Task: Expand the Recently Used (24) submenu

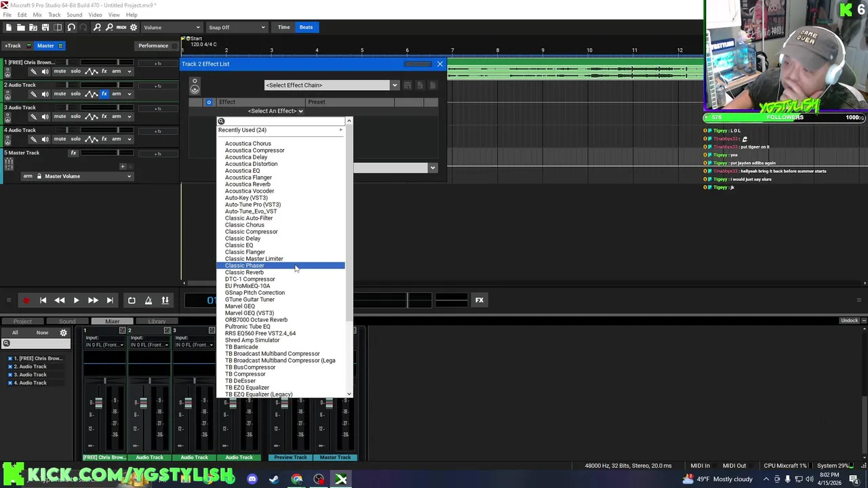Action: (281, 130)
